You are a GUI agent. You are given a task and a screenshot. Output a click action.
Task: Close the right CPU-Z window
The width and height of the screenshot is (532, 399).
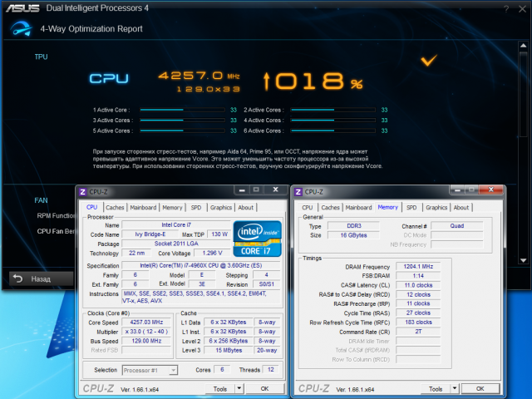(x=491, y=190)
